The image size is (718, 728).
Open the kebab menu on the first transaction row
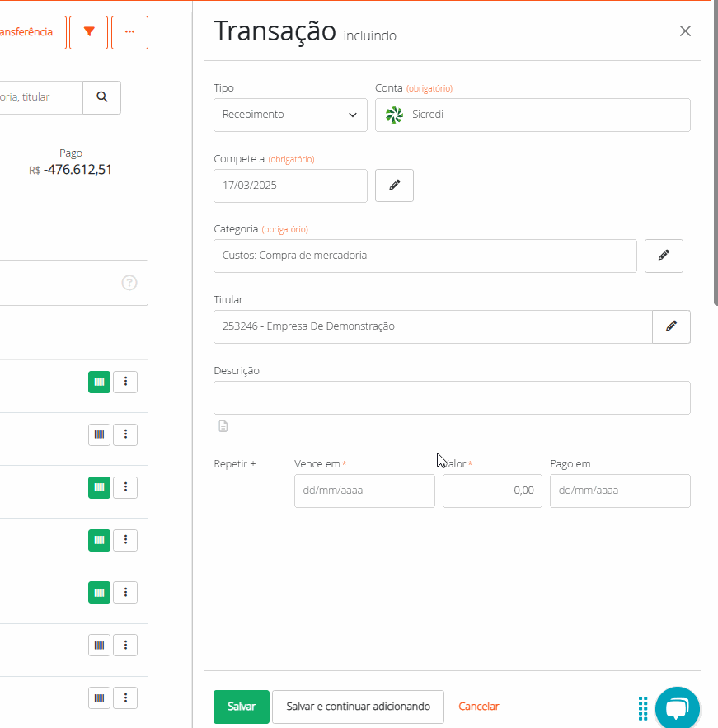click(125, 382)
